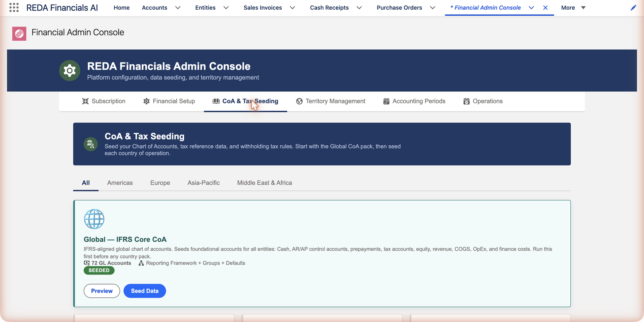This screenshot has height=322, width=644.
Task: Click the Seed Data button
Action: coord(144,291)
